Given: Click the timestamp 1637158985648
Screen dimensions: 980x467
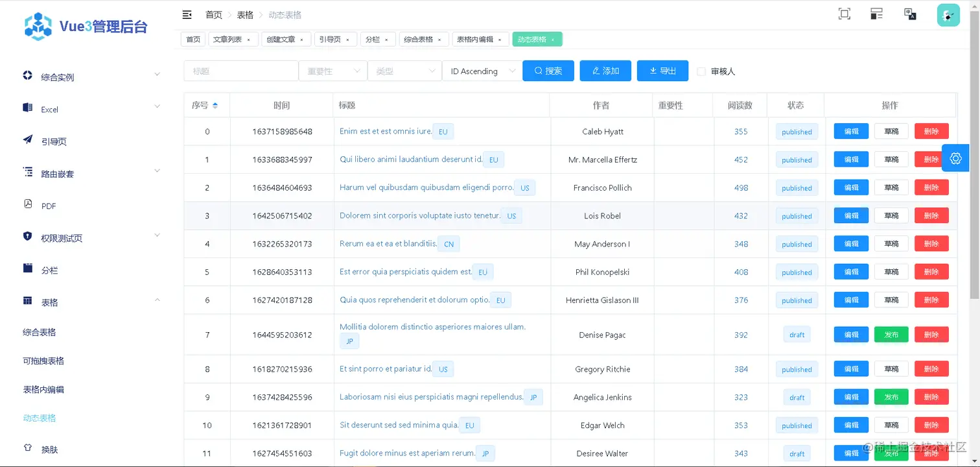Looking at the screenshot, I should click(x=282, y=132).
